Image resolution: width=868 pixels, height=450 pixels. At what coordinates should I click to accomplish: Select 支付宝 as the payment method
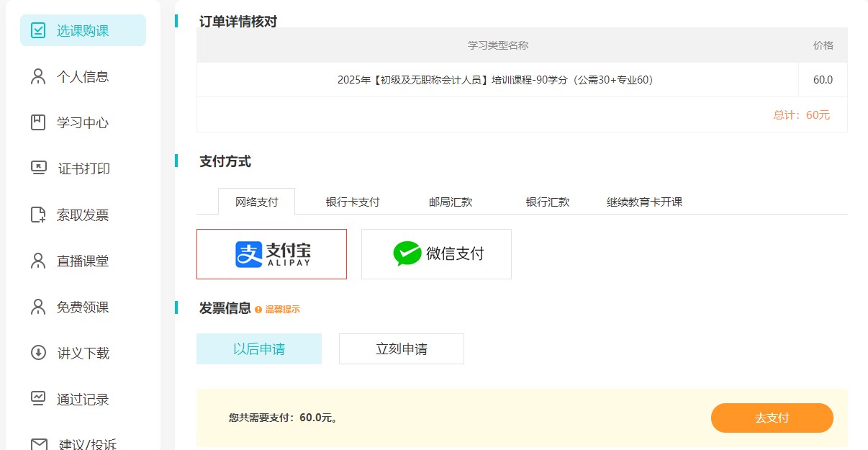[271, 253]
